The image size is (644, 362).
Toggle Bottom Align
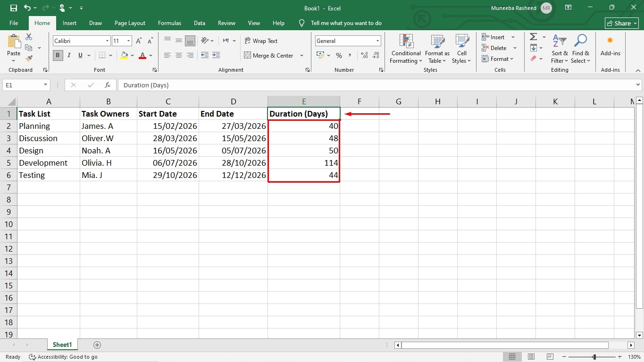point(190,41)
